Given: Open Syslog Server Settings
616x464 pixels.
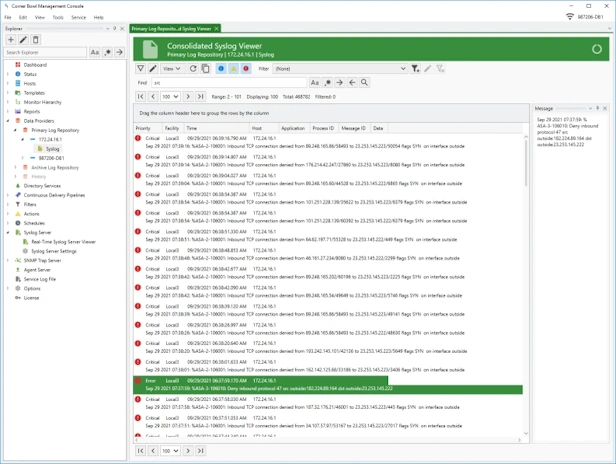Looking at the screenshot, I should (x=54, y=251).
